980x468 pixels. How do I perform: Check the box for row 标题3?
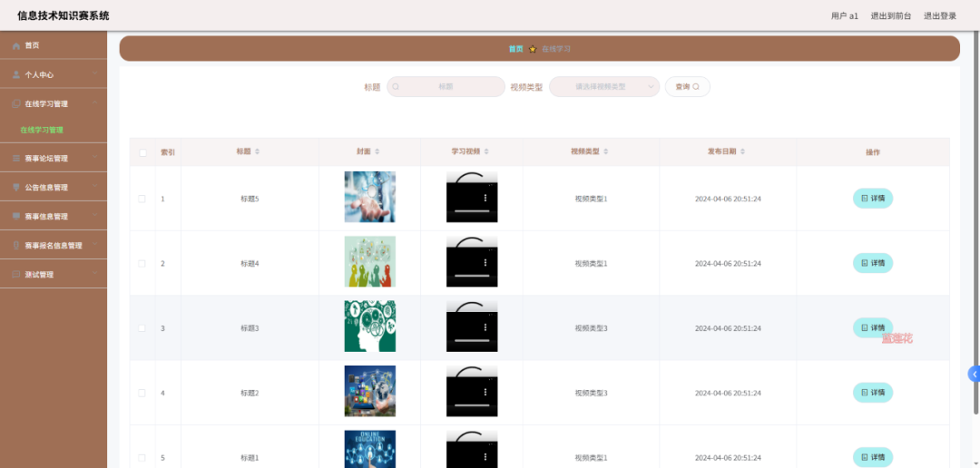[x=142, y=328]
